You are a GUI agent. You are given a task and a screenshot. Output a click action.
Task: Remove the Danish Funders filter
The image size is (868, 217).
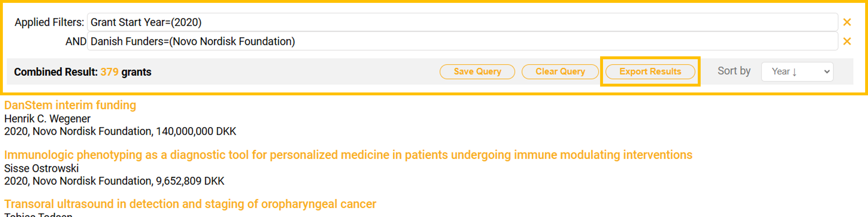[x=847, y=41]
